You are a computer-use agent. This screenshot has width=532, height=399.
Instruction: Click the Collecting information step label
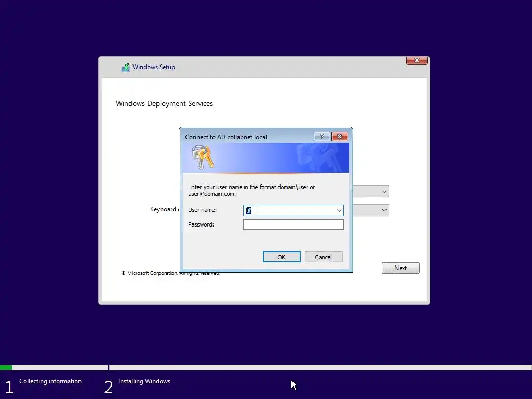point(50,381)
